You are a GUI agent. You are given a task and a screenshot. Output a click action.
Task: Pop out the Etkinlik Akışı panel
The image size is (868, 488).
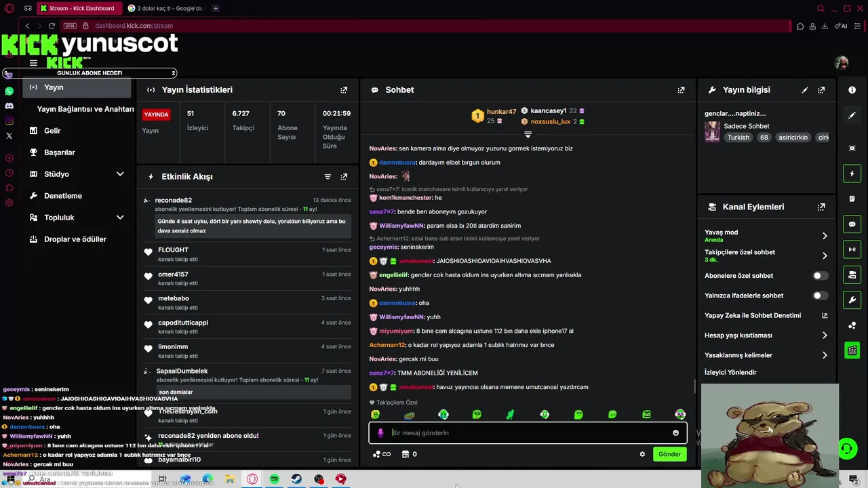click(344, 177)
